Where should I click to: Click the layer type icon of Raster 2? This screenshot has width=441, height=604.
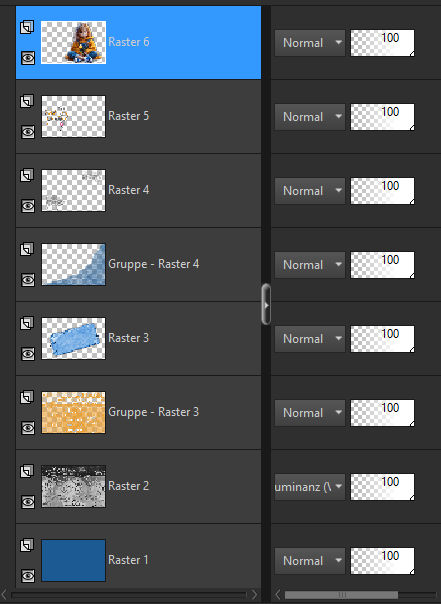(27, 471)
